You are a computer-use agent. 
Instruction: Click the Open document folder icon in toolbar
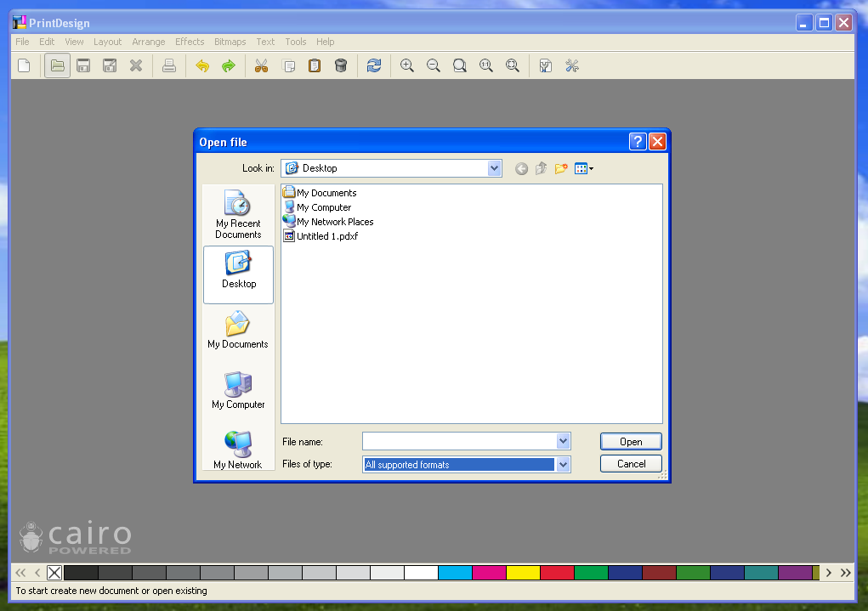[57, 66]
